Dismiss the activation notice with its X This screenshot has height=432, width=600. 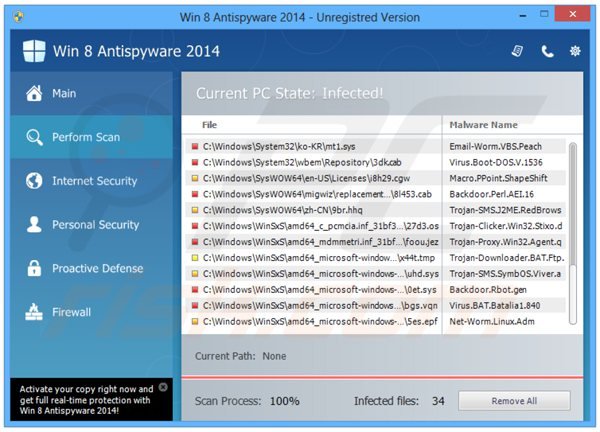(x=163, y=387)
